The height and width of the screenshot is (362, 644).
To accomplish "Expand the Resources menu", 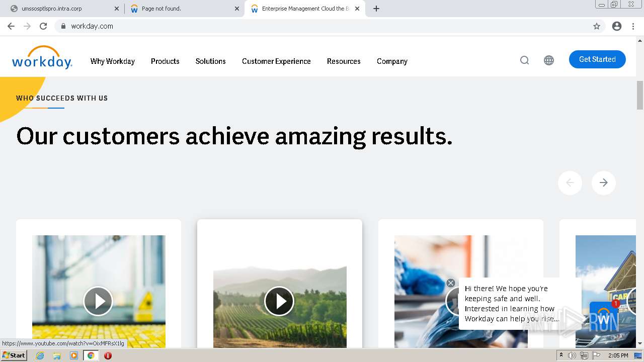I will tap(344, 61).
